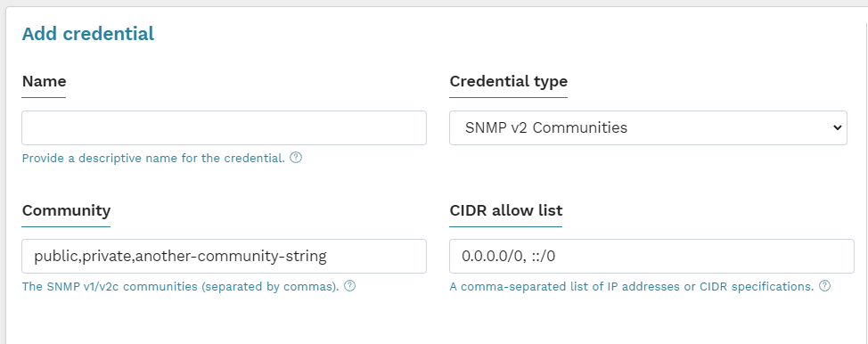Viewport: 868px width, 344px height.
Task: Open the Credential type dropdown
Action: [648, 128]
